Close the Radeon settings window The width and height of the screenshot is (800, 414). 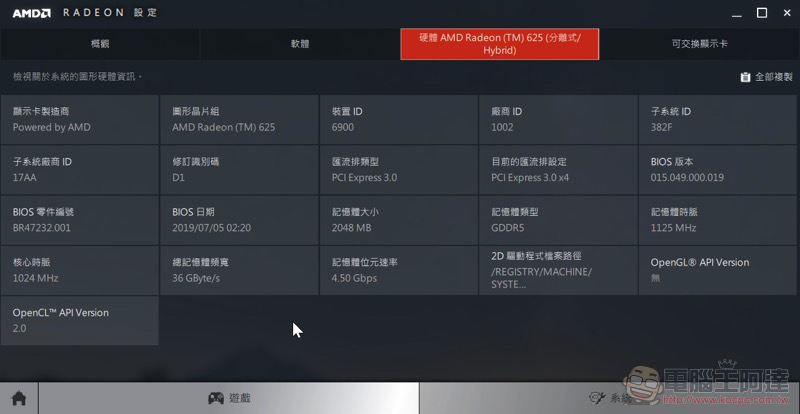[787, 13]
